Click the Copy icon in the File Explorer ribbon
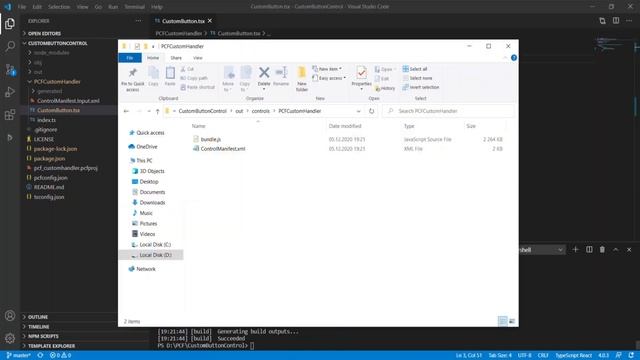640x360 pixels. pyautogui.click(x=153, y=76)
